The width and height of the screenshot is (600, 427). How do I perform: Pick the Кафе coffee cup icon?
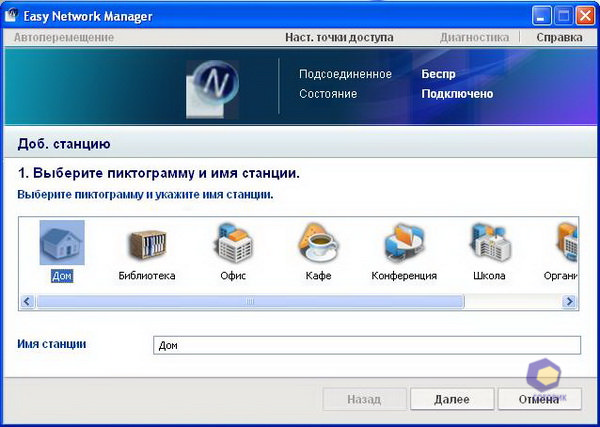(x=318, y=243)
